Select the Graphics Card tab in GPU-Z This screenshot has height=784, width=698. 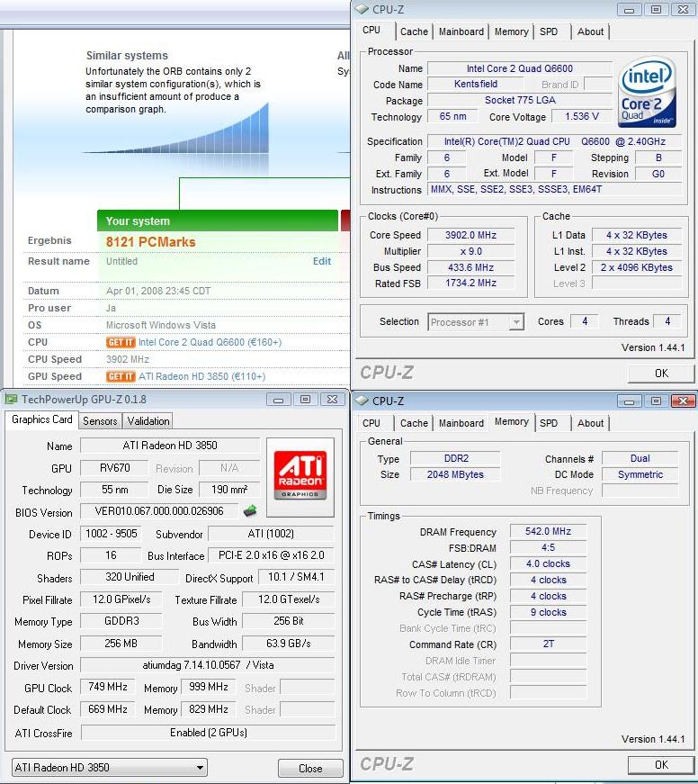tap(42, 419)
